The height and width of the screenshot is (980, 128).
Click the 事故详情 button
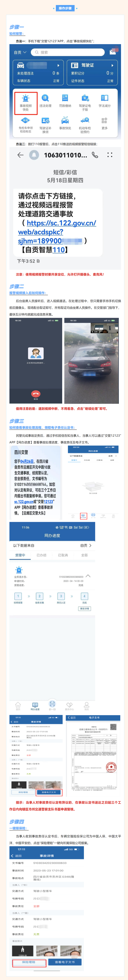click(x=84, y=609)
